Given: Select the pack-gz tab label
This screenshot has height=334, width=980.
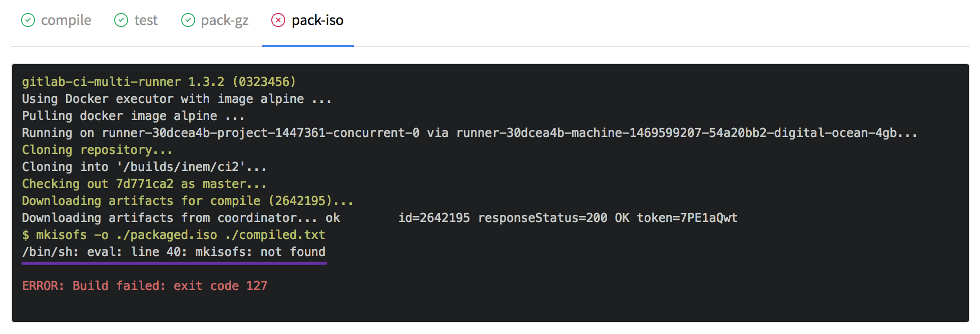Looking at the screenshot, I should click(x=224, y=20).
